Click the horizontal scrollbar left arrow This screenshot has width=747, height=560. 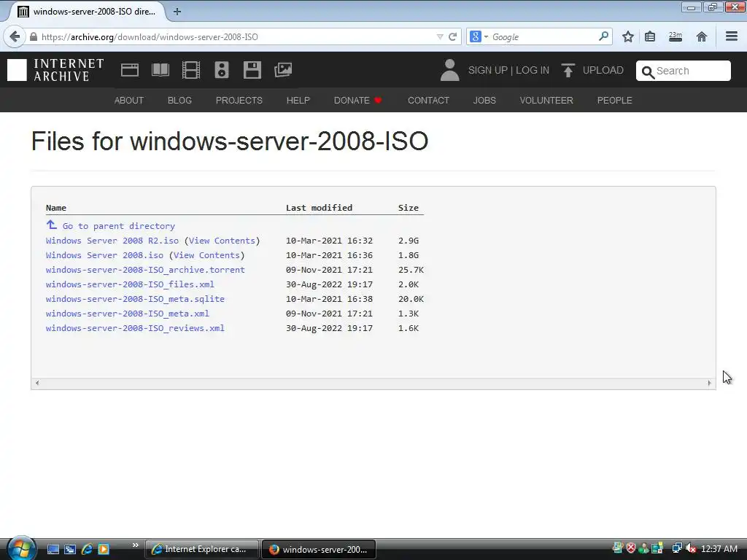point(37,383)
